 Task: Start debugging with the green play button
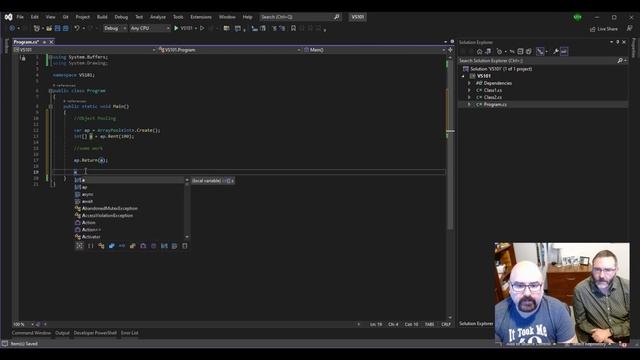coord(176,28)
